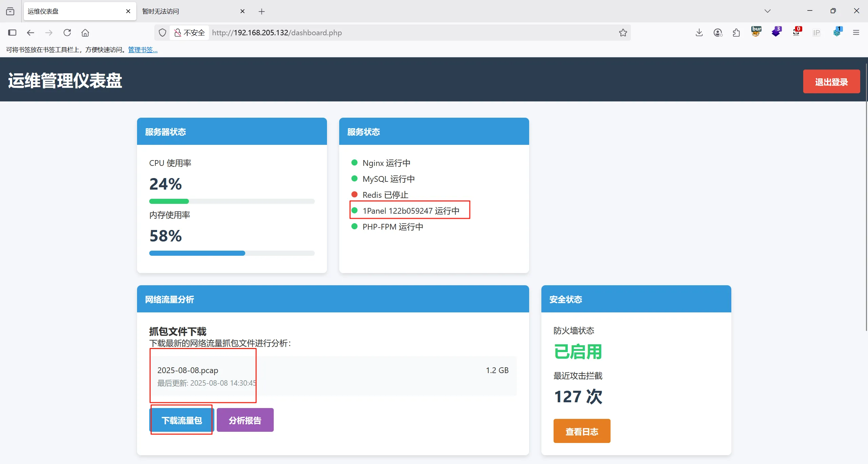Viewport: 868px width, 464px height.
Task: Open the downloads toolbar icon
Action: 699,33
